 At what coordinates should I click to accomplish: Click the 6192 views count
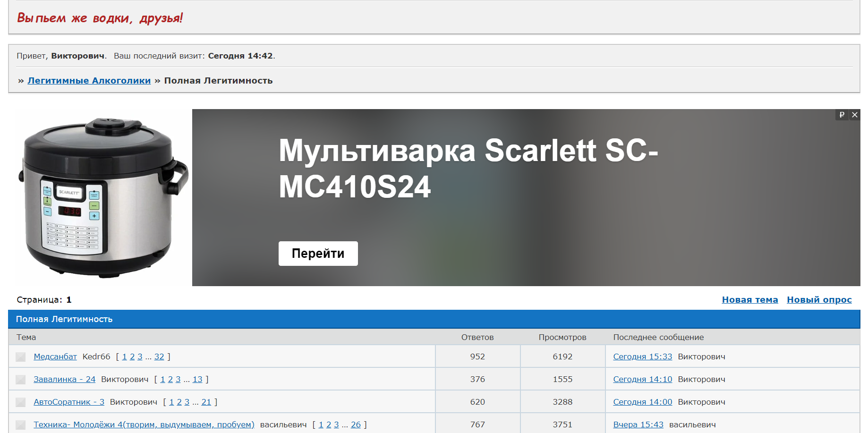562,357
